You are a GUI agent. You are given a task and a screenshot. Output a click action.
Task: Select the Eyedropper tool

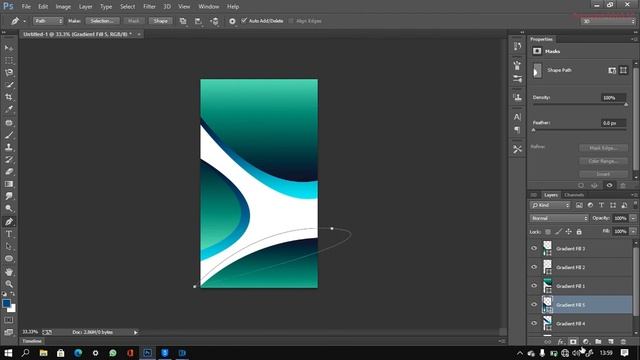9,109
